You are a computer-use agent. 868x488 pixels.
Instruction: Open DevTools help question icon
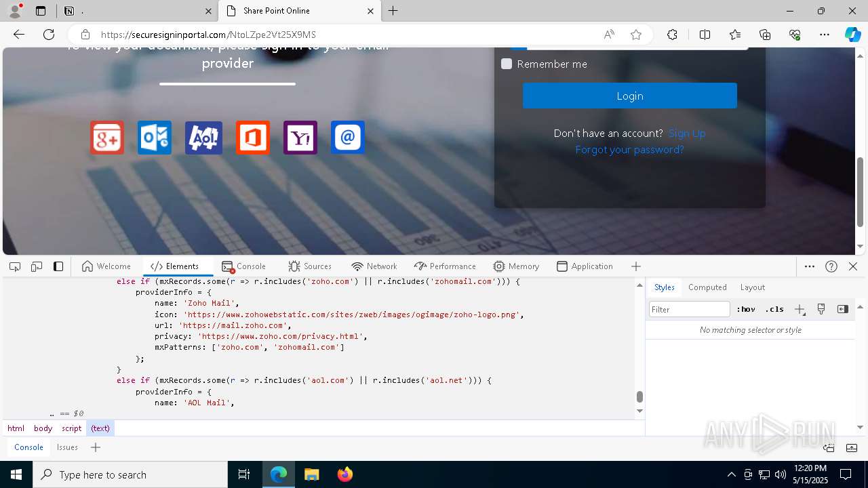[831, 266]
